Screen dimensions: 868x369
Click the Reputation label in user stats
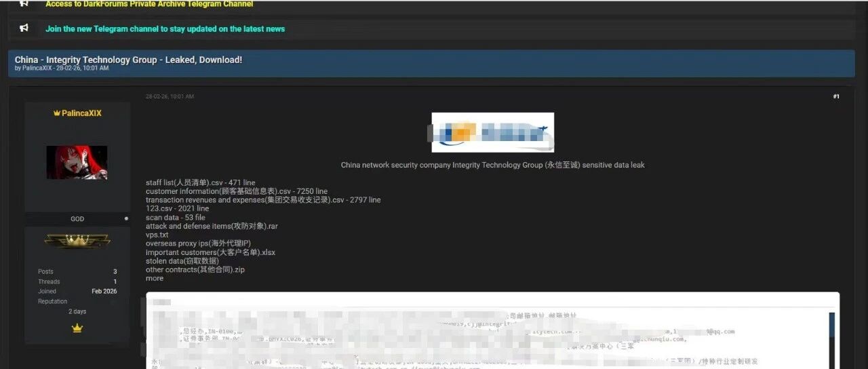52,301
